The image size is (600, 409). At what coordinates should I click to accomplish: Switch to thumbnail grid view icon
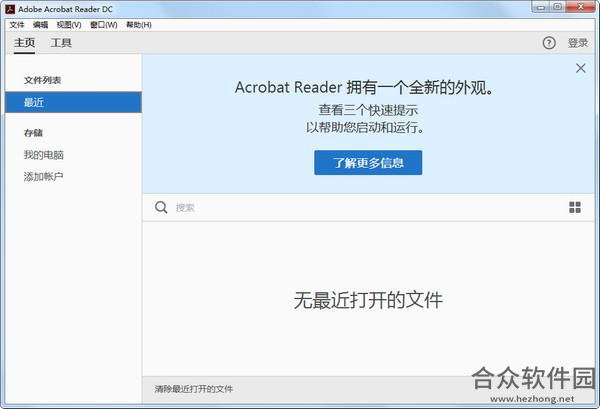point(575,207)
